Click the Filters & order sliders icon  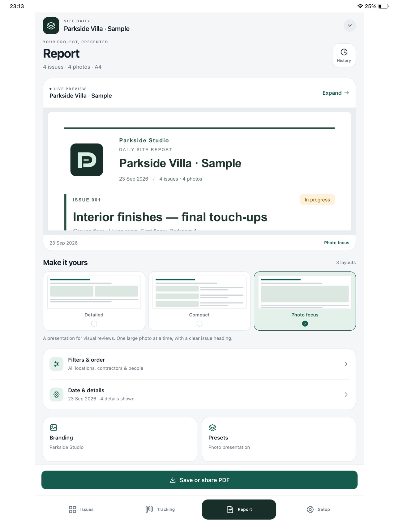pyautogui.click(x=56, y=364)
